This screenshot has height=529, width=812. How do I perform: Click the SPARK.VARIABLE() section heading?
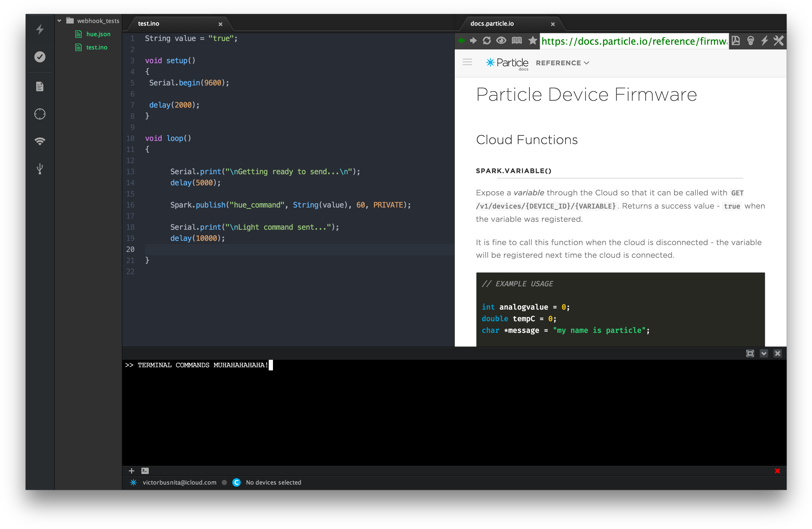click(513, 171)
